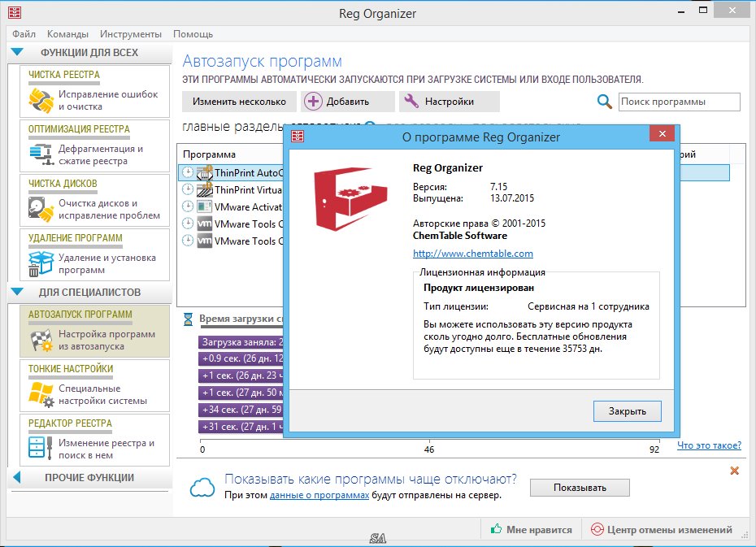756x547 pixels.
Task: Click the red Reg Organizer logo
Action: pos(350,198)
